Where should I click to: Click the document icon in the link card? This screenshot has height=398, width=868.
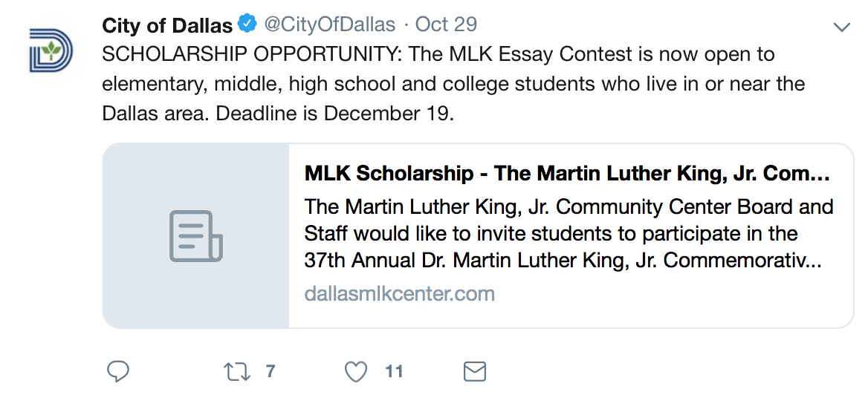pos(196,236)
